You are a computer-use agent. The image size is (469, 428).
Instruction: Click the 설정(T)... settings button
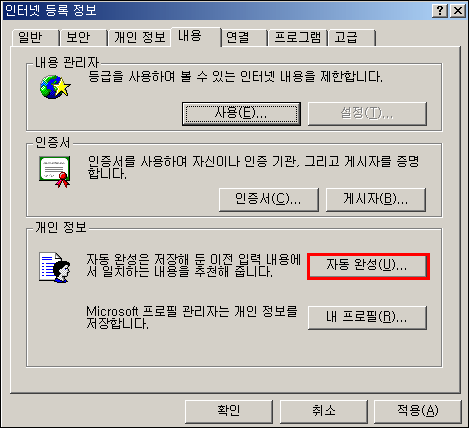click(367, 114)
